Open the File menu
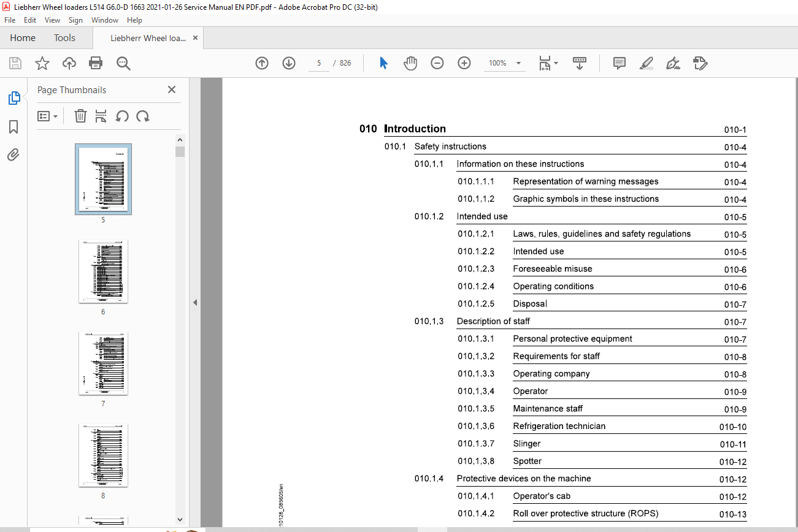Image resolution: width=798 pixels, height=532 pixels. tap(10, 20)
